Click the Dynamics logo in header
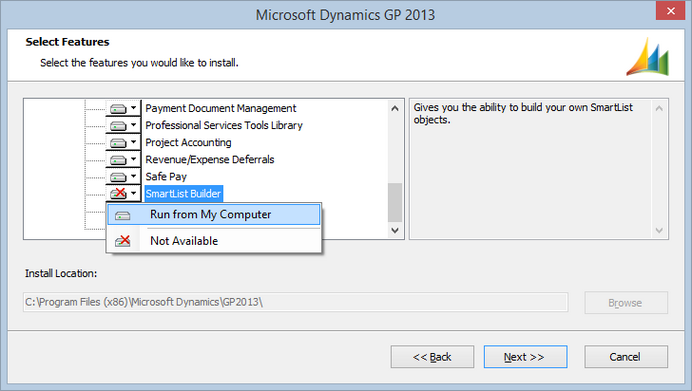 pyautogui.click(x=648, y=56)
